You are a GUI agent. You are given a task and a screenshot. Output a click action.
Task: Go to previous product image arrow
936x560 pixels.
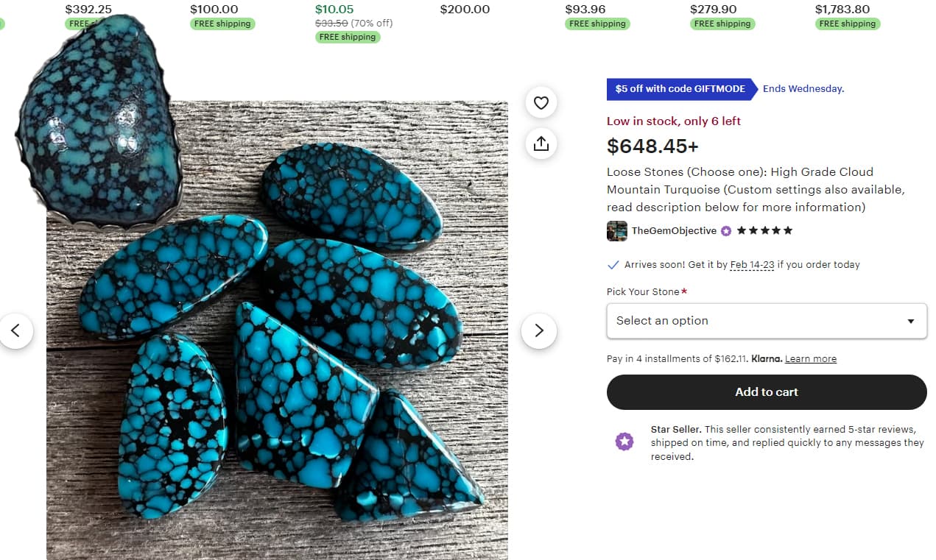[15, 330]
